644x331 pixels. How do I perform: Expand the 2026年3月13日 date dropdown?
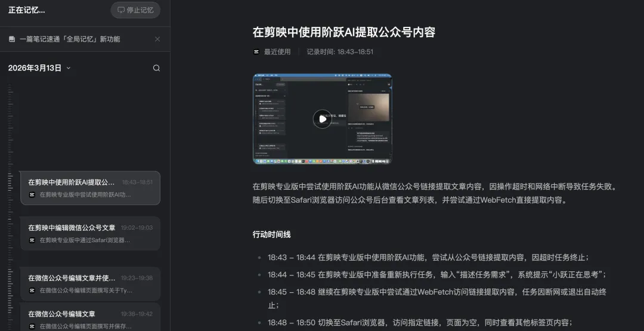[68, 68]
